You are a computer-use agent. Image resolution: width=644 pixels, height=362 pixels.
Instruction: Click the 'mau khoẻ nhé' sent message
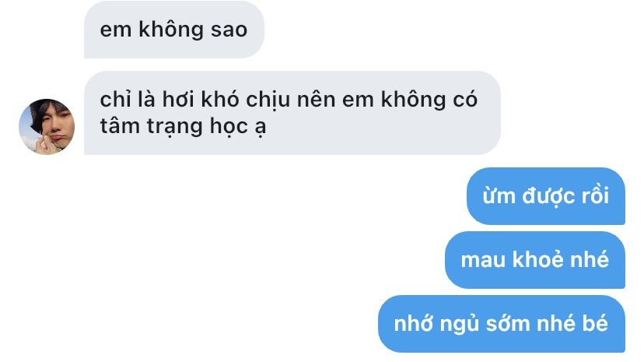535,260
